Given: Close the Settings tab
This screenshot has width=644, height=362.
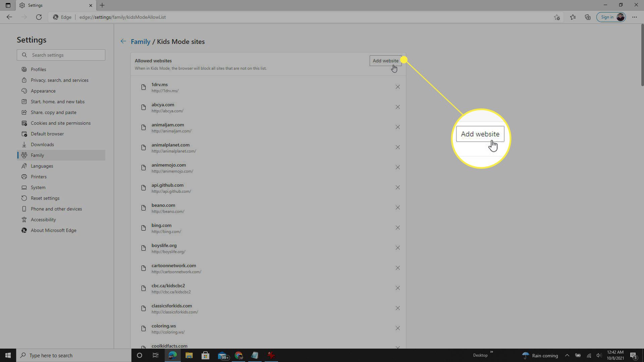Looking at the screenshot, I should 91,5.
